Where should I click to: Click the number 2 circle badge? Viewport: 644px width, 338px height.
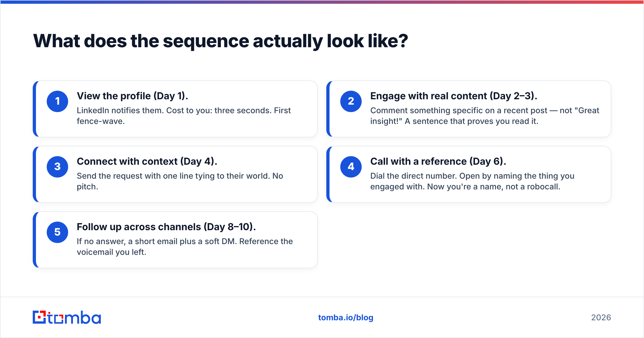point(351,101)
